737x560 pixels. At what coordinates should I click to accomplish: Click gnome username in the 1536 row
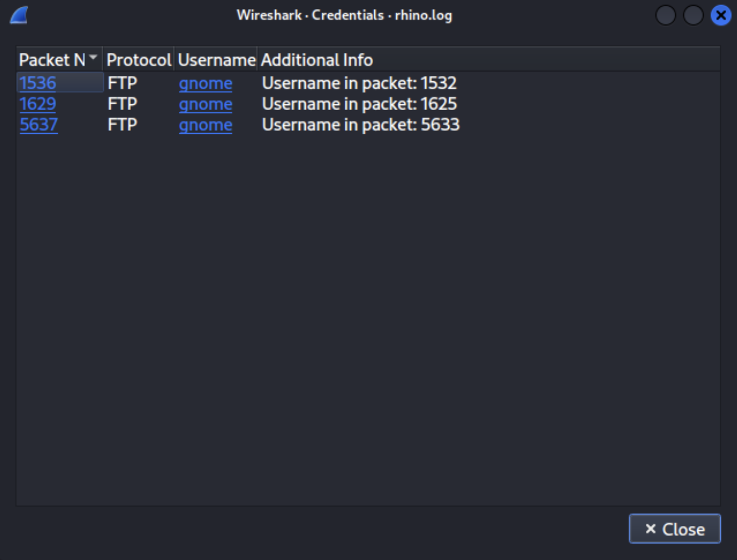[x=205, y=83]
